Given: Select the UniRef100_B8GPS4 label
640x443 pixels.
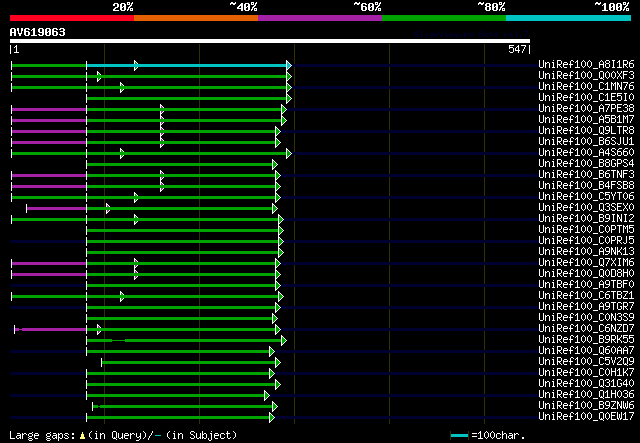Looking at the screenshot, I should click(x=587, y=164).
